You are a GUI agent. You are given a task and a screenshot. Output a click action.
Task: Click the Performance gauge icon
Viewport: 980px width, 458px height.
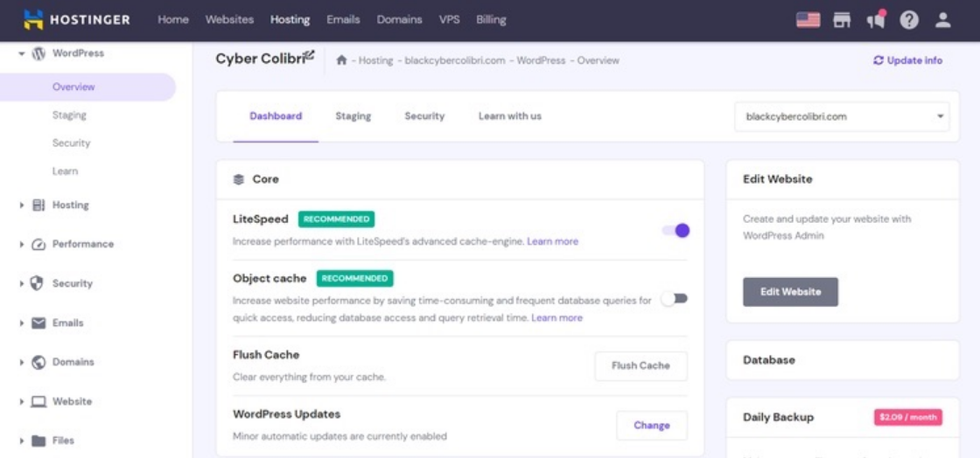click(38, 244)
